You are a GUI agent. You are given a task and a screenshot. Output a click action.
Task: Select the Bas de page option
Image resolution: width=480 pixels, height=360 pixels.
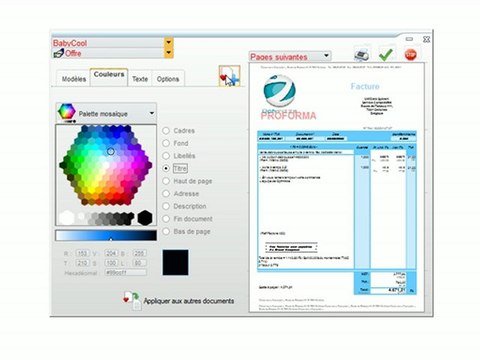(x=166, y=231)
